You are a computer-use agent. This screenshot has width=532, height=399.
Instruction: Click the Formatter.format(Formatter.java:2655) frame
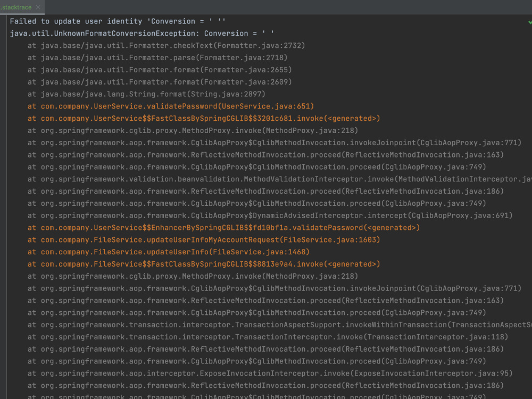coord(160,70)
